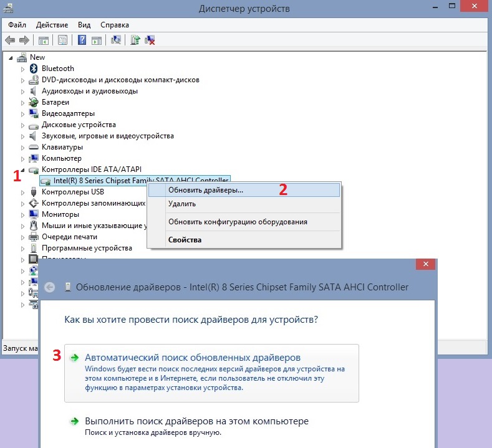Click the DVD drives category icon
The height and width of the screenshot is (448, 492).
(x=34, y=80)
